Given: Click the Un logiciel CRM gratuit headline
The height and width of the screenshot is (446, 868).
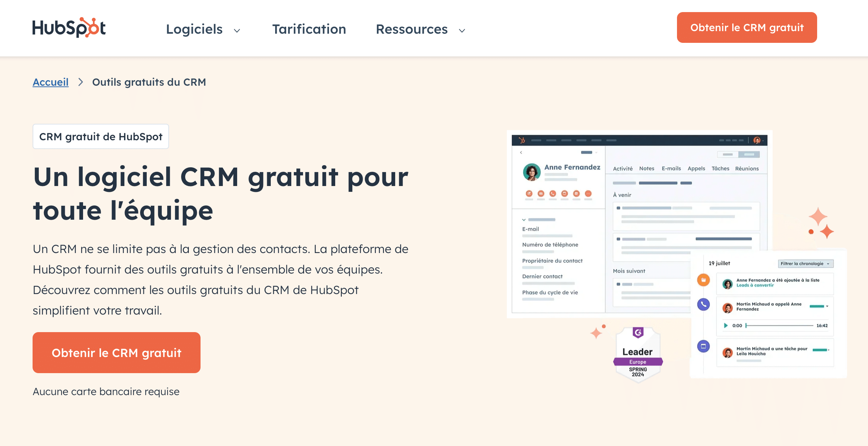Looking at the screenshot, I should 221,193.
